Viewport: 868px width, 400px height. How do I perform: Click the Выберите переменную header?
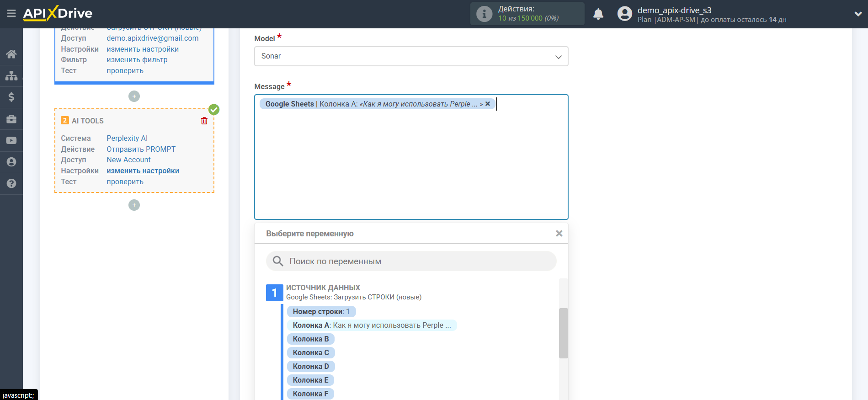pyautogui.click(x=310, y=234)
